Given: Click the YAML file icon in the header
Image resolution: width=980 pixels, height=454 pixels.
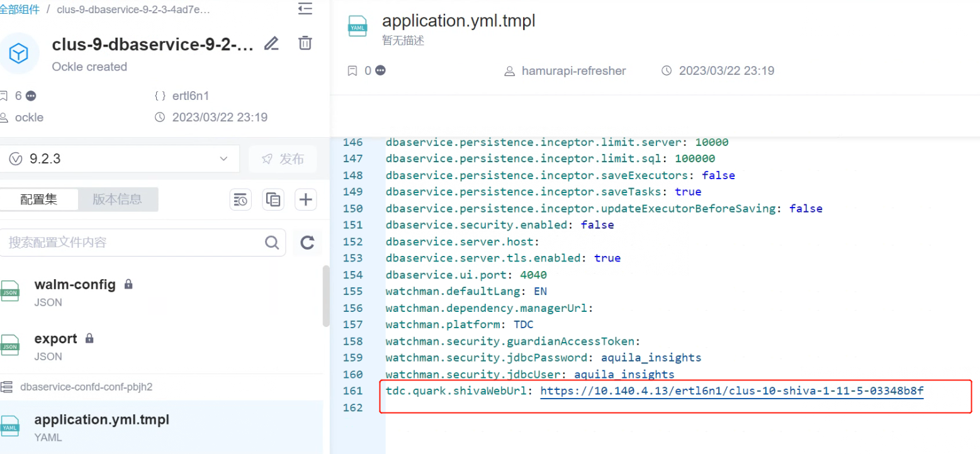Looking at the screenshot, I should click(358, 26).
